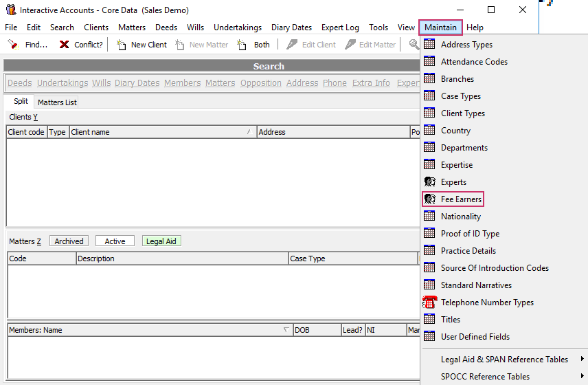The image size is (588, 385).
Task: Expand Legal Aid & SPAN Reference Tables submenu
Action: click(x=504, y=359)
